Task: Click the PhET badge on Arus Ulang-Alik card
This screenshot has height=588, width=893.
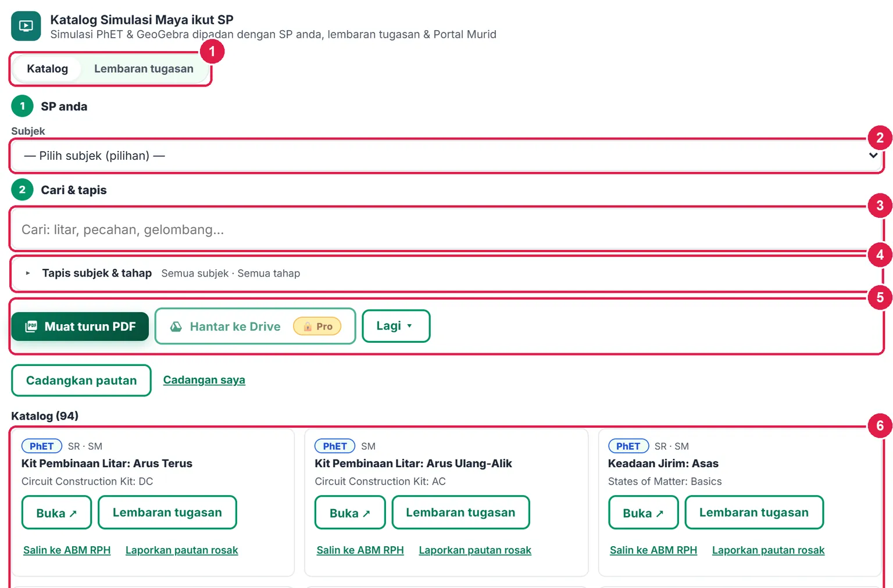Action: point(335,446)
